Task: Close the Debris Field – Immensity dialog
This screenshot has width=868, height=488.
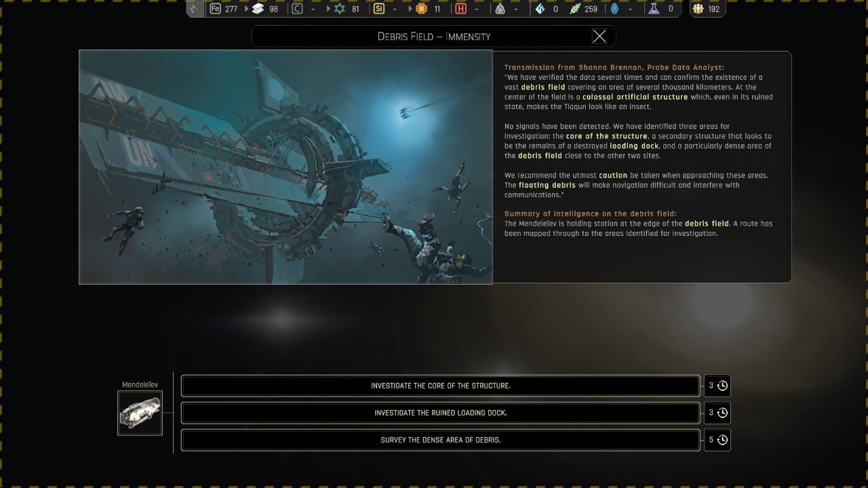Action: click(x=599, y=37)
